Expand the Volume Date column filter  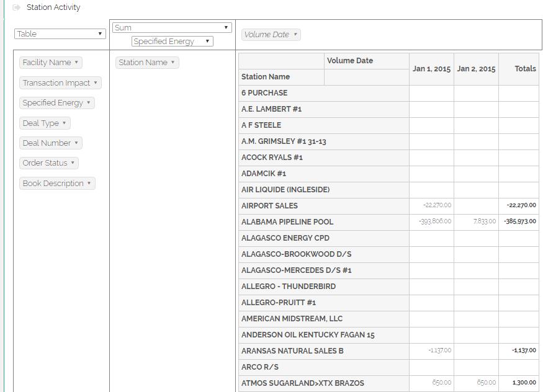[295, 35]
